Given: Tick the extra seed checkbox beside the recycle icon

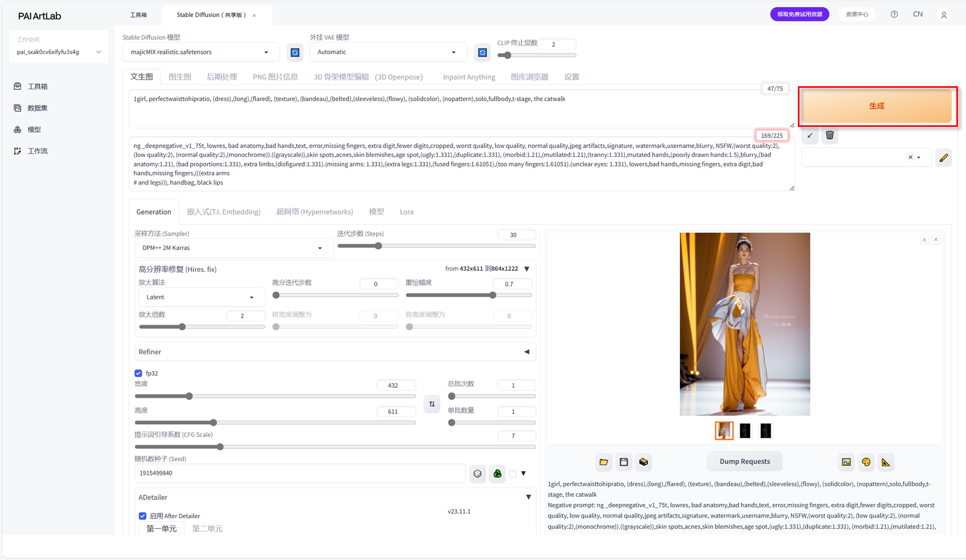Looking at the screenshot, I should tap(512, 474).
